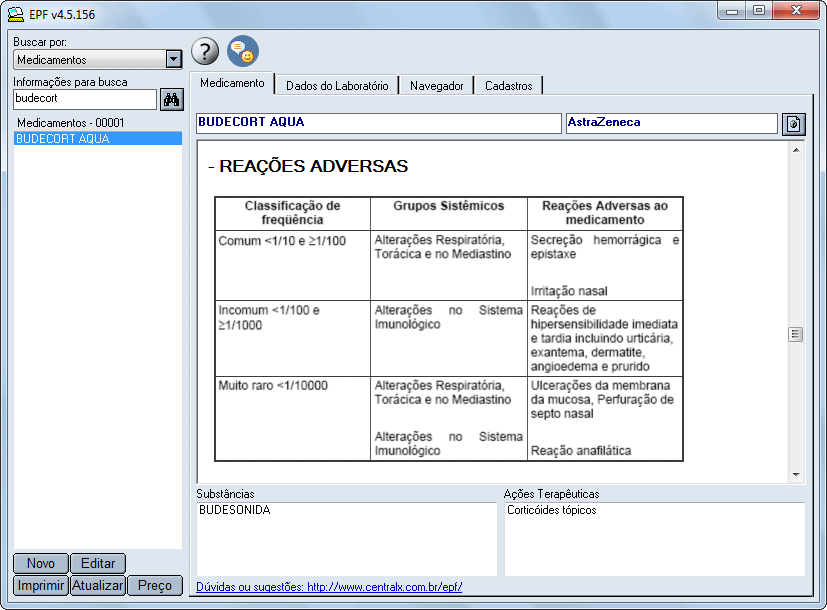This screenshot has height=610, width=827.
Task: Click Corticóides tópicos in Ações Terapêuticas
Action: coord(552,510)
